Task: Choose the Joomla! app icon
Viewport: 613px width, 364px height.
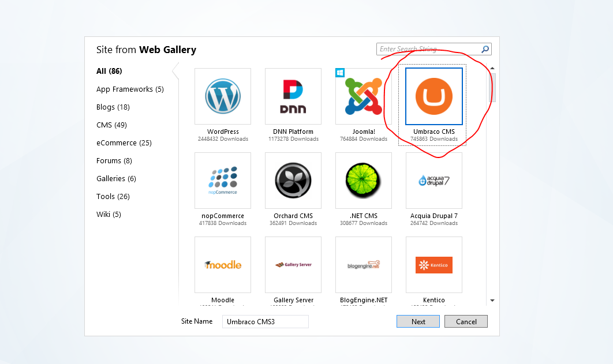Action: 364,96
